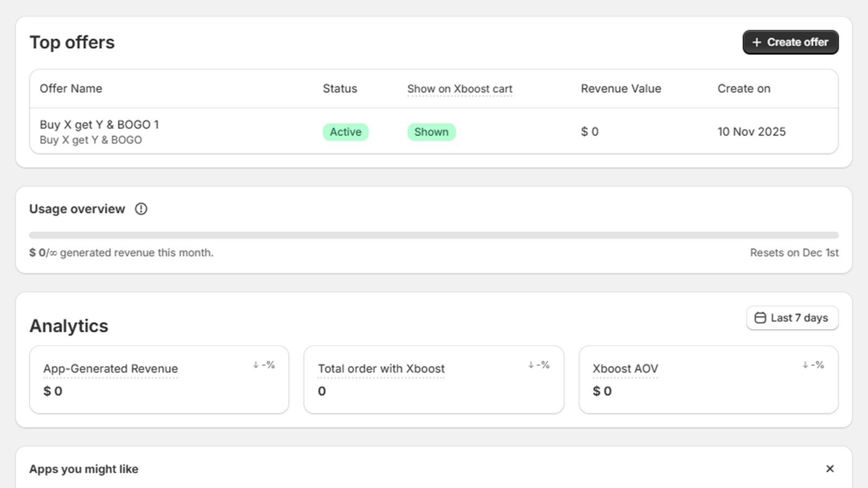Click the usage overview progress bar
Image resolution: width=868 pixels, height=488 pixels.
tap(434, 235)
